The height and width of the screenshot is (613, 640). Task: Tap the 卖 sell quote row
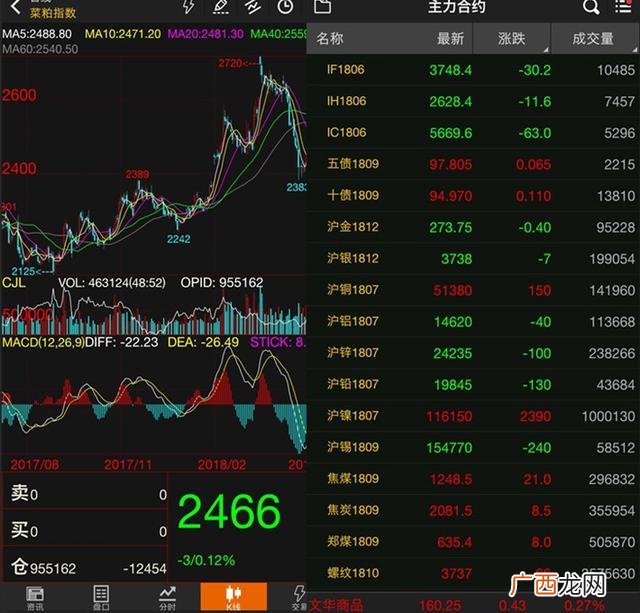point(85,493)
